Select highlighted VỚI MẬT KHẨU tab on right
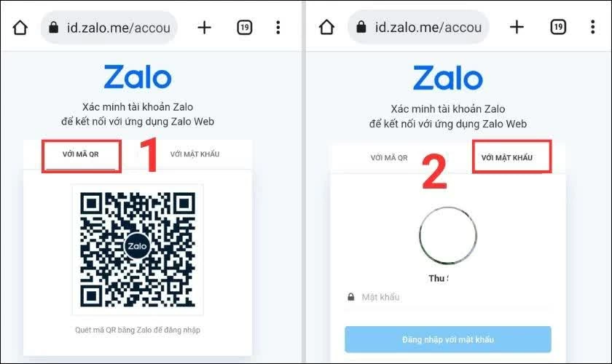 [507, 158]
